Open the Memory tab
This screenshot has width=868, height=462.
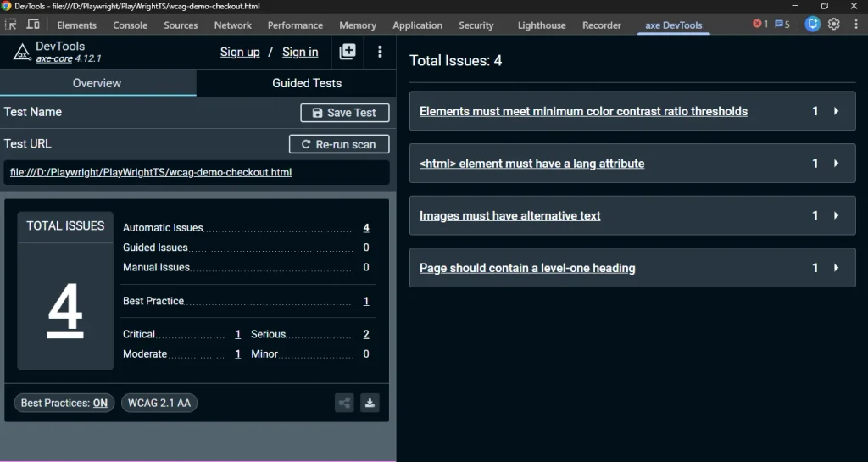tap(358, 25)
